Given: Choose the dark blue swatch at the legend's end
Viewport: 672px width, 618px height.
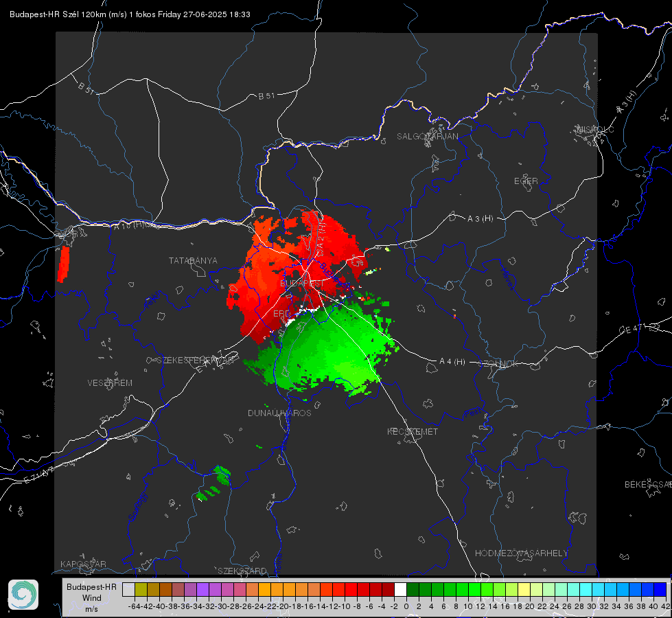Looking at the screenshot, I should 660,589.
